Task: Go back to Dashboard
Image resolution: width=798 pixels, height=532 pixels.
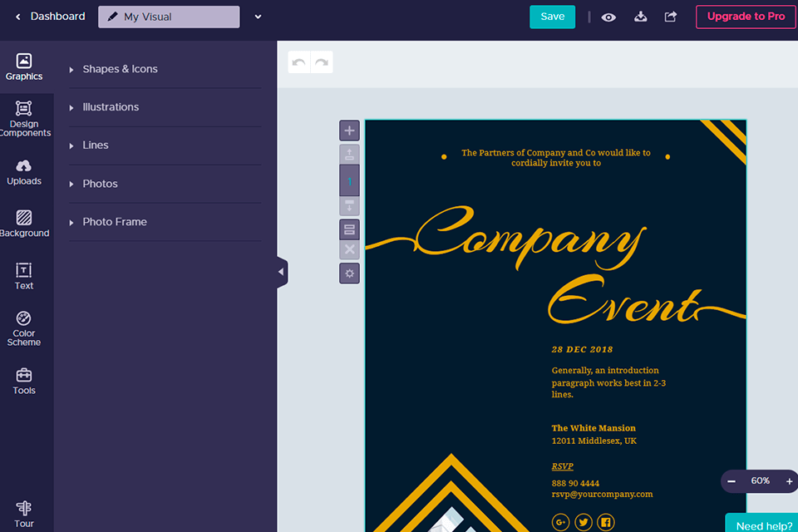Action: coord(50,17)
